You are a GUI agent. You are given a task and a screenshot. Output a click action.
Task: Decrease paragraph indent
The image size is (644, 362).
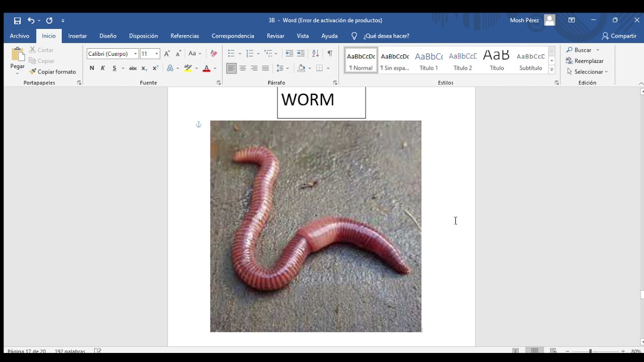289,54
